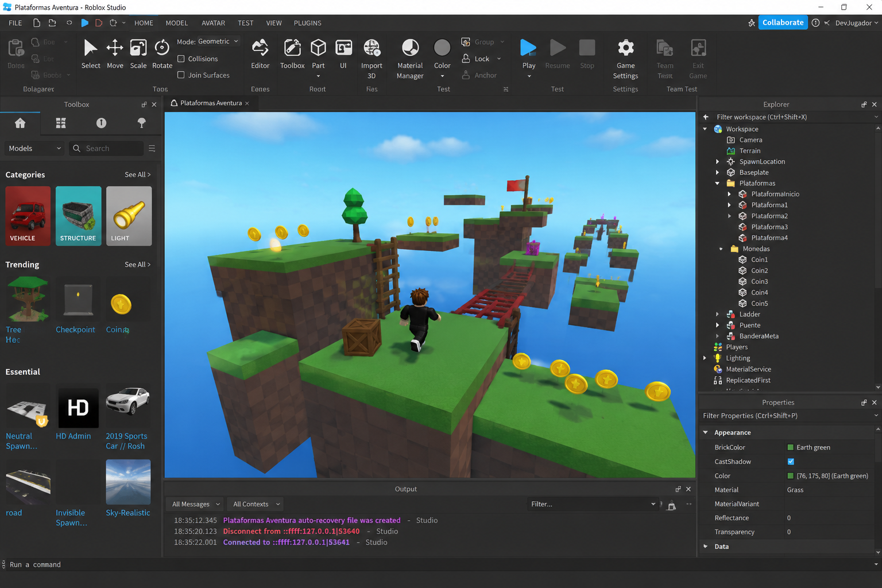The width and height of the screenshot is (882, 588).
Task: Collapse the Plataformas folder
Action: [717, 183]
